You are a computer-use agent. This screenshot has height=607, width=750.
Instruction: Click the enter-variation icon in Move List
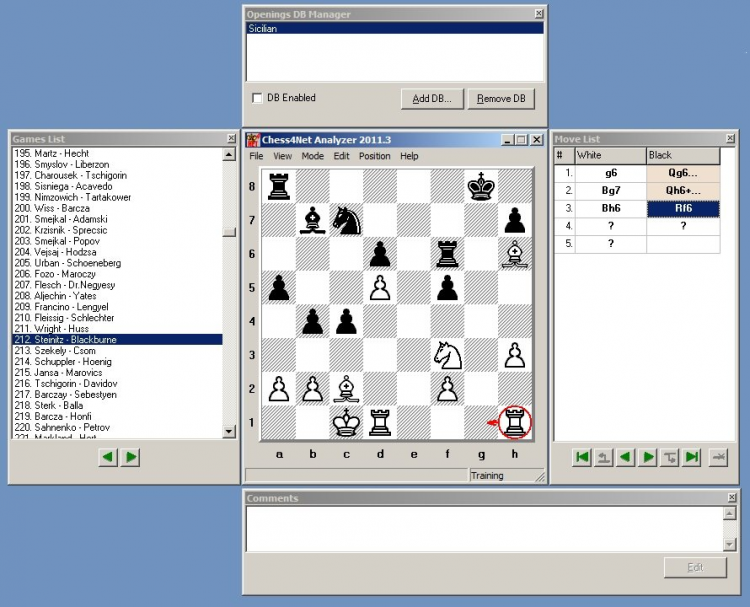670,457
